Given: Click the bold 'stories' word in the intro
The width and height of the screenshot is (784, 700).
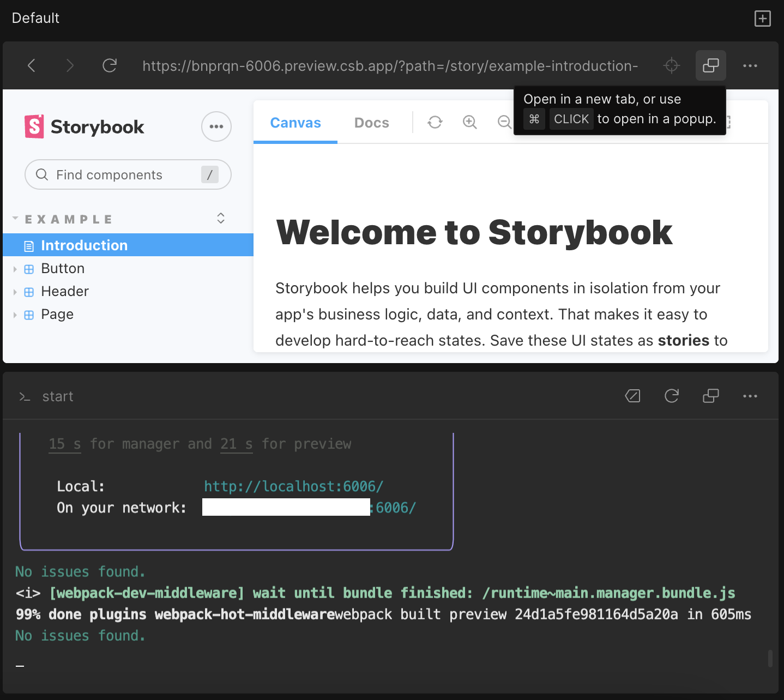Looking at the screenshot, I should 684,340.
